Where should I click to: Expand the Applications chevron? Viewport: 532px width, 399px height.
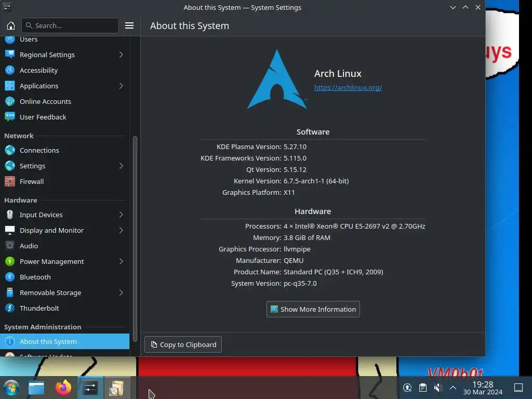tap(121, 86)
